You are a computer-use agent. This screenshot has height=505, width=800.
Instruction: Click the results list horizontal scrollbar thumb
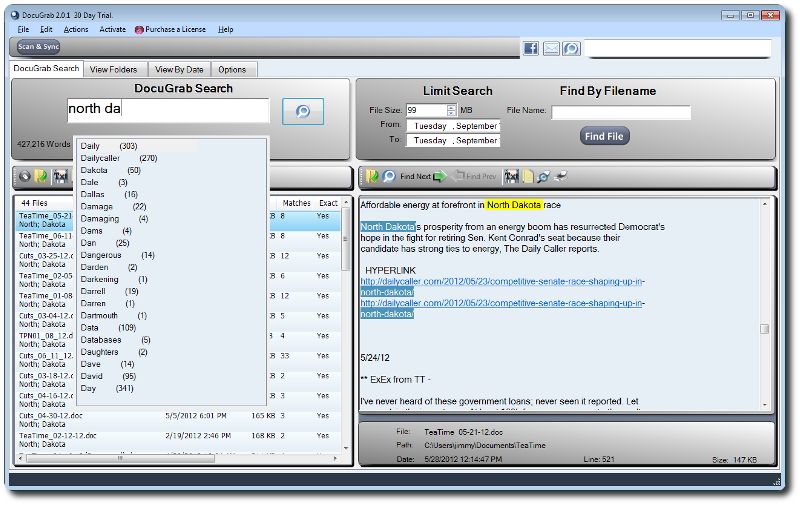point(120,458)
